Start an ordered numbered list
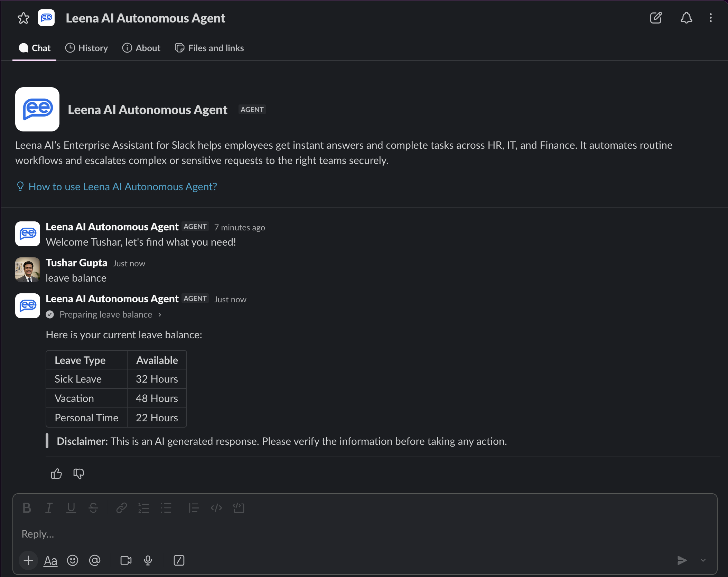The image size is (728, 577). coord(144,508)
